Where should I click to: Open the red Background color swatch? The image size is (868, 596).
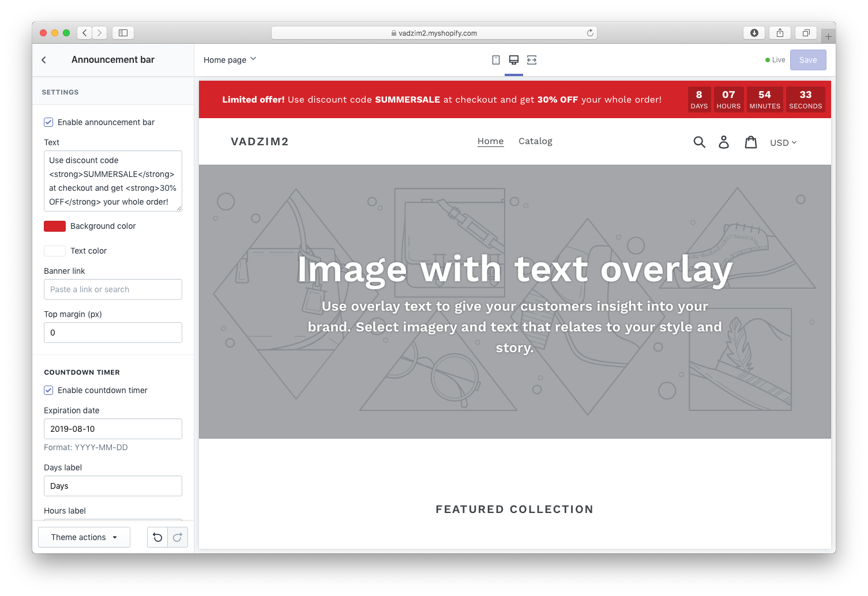(x=55, y=226)
